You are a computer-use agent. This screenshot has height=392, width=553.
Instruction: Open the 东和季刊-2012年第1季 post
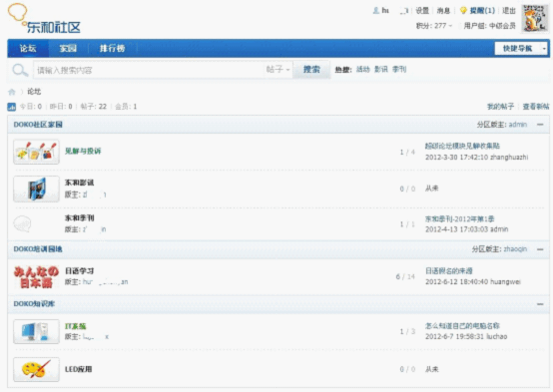(459, 218)
